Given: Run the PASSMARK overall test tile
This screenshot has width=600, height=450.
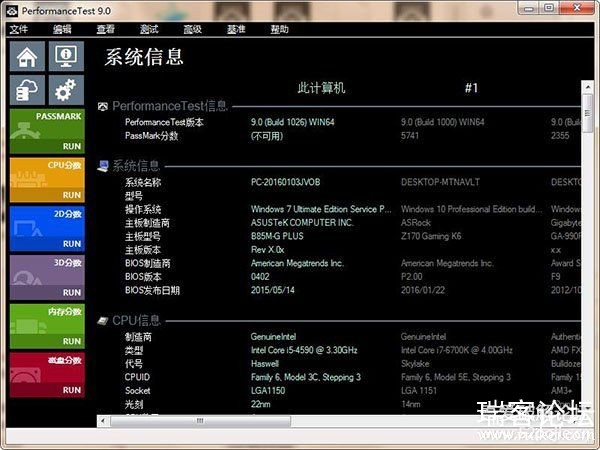Looking at the screenshot, I should [47, 131].
